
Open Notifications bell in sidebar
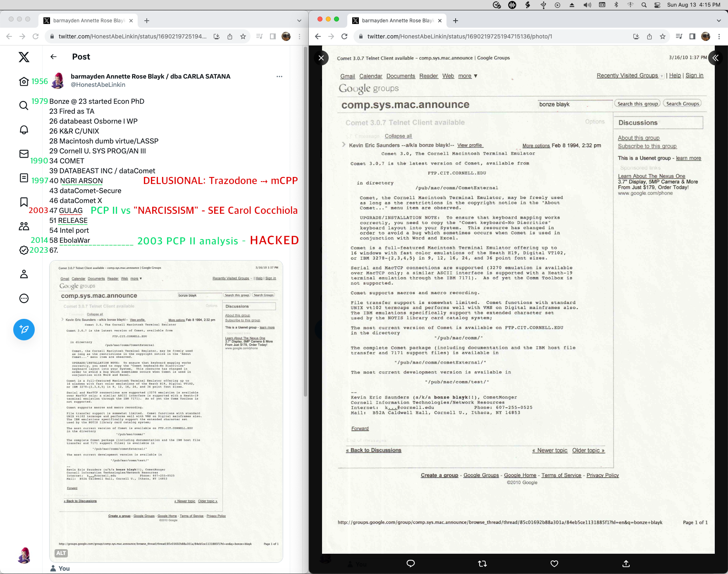24,130
